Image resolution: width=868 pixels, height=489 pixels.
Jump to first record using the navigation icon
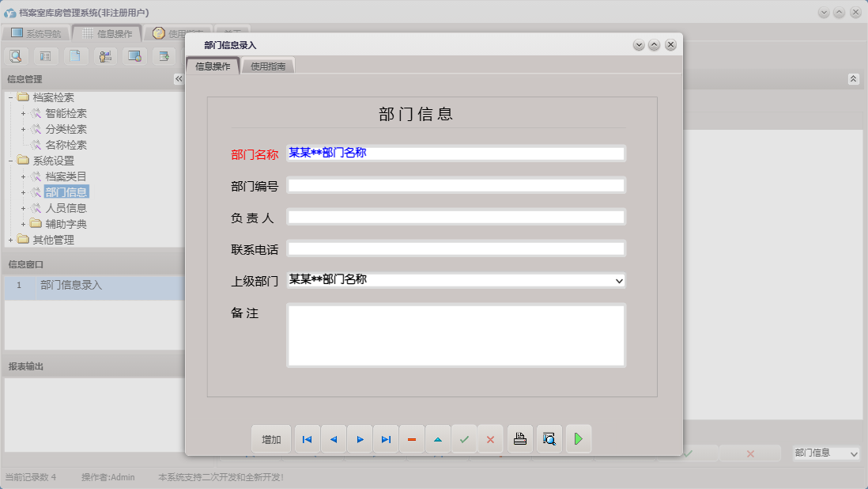point(307,438)
